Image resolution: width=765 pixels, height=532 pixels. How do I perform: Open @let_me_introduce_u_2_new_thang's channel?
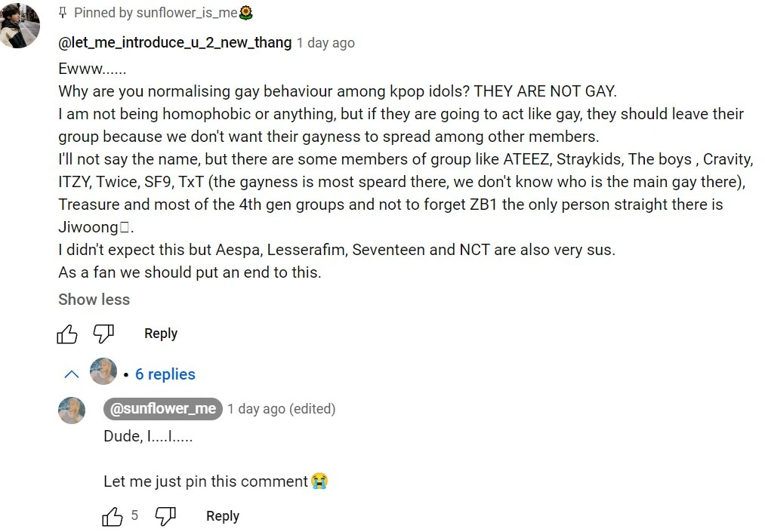tap(174, 42)
